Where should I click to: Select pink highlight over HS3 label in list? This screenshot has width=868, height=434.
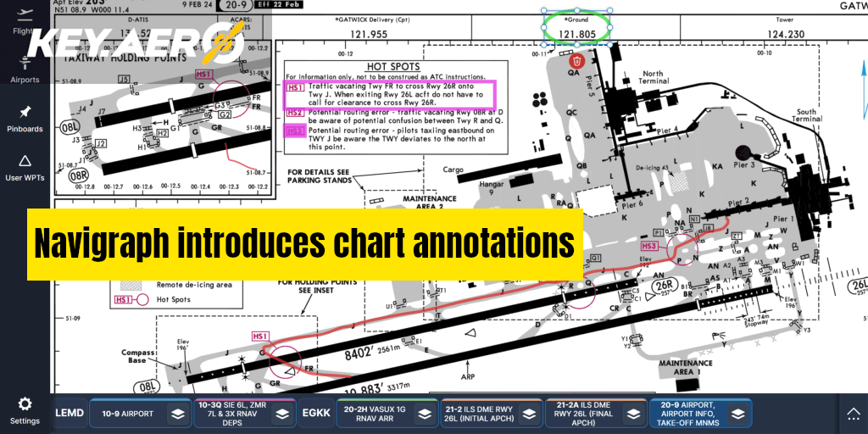click(x=294, y=131)
